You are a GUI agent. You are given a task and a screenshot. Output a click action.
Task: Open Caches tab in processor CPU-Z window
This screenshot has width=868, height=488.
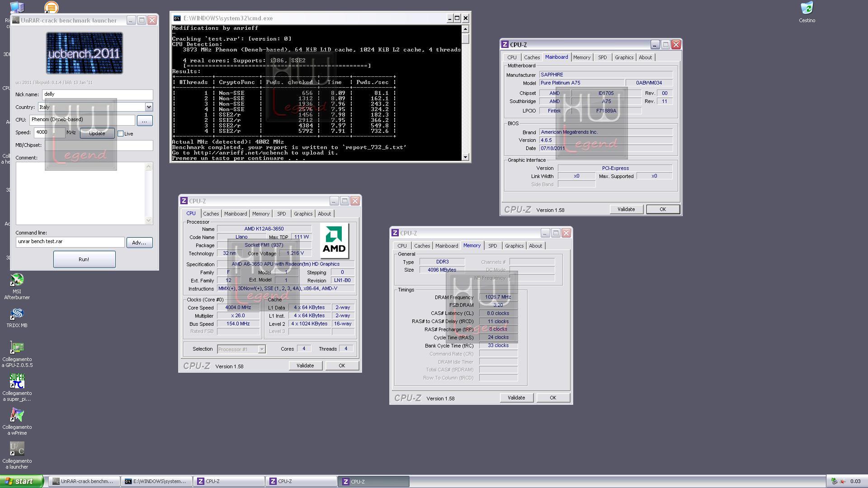(x=211, y=214)
